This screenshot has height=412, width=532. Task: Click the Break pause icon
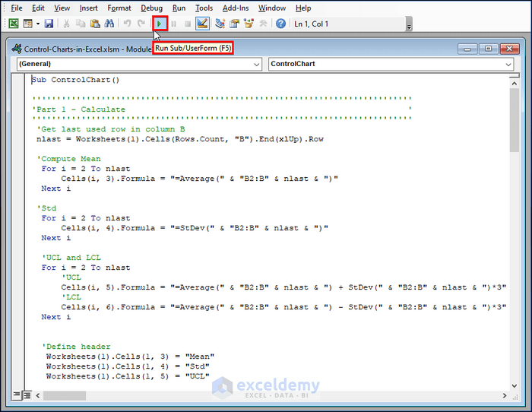coord(174,24)
